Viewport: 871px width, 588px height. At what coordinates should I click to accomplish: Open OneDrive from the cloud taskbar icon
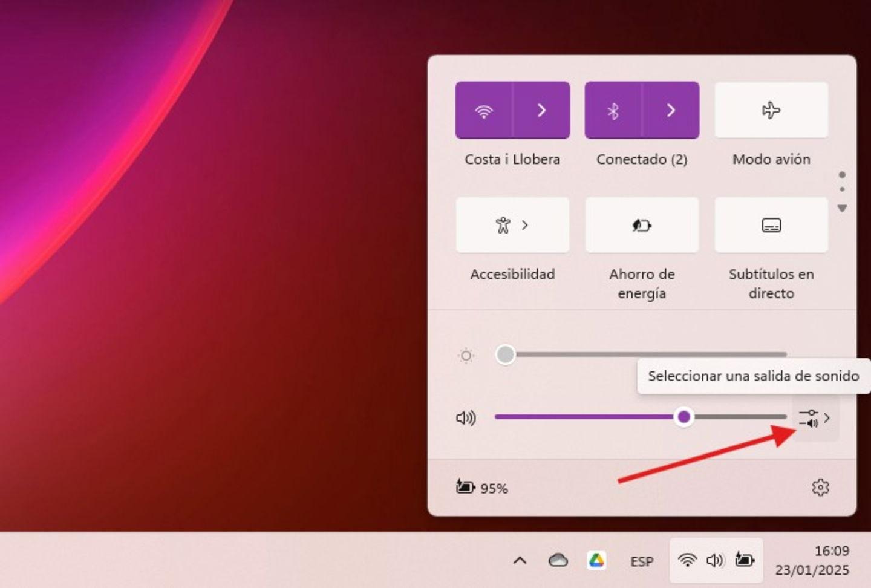pos(557,561)
